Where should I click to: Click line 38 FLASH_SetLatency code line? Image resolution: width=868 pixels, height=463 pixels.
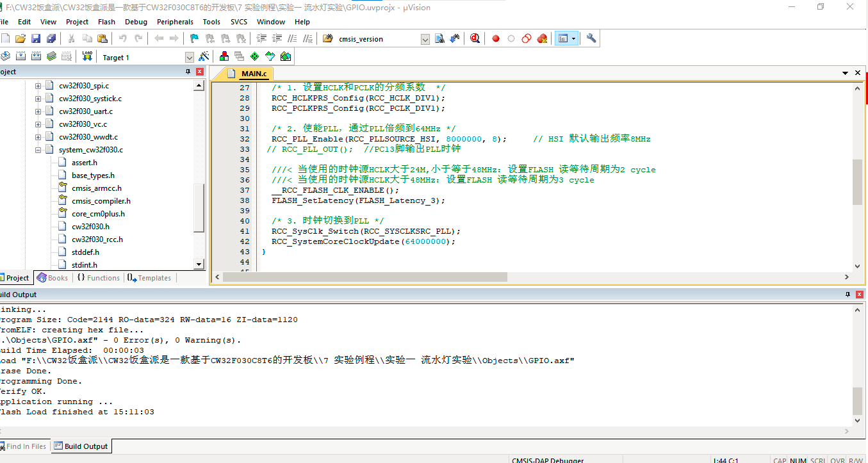(x=358, y=200)
